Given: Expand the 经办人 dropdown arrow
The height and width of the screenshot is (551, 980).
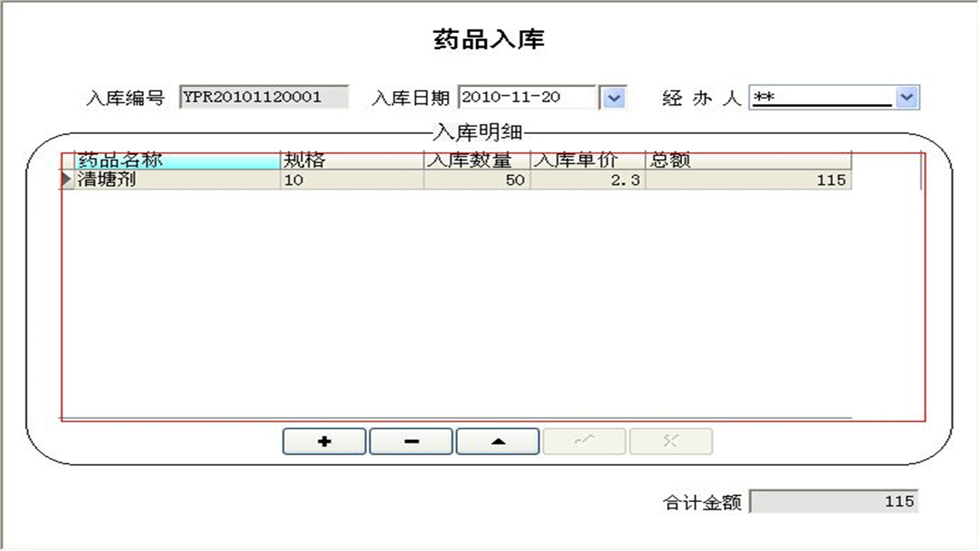Looking at the screenshot, I should point(906,98).
